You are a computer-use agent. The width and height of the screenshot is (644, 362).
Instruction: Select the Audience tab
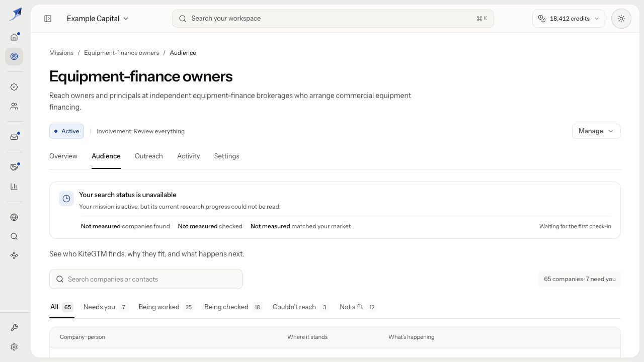[106, 156]
